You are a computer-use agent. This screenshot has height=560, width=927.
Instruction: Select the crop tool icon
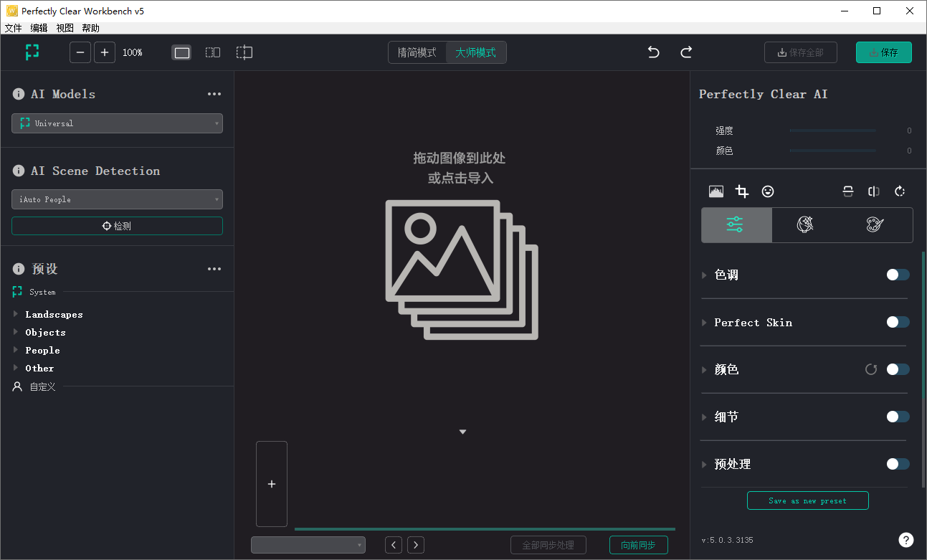click(x=742, y=191)
